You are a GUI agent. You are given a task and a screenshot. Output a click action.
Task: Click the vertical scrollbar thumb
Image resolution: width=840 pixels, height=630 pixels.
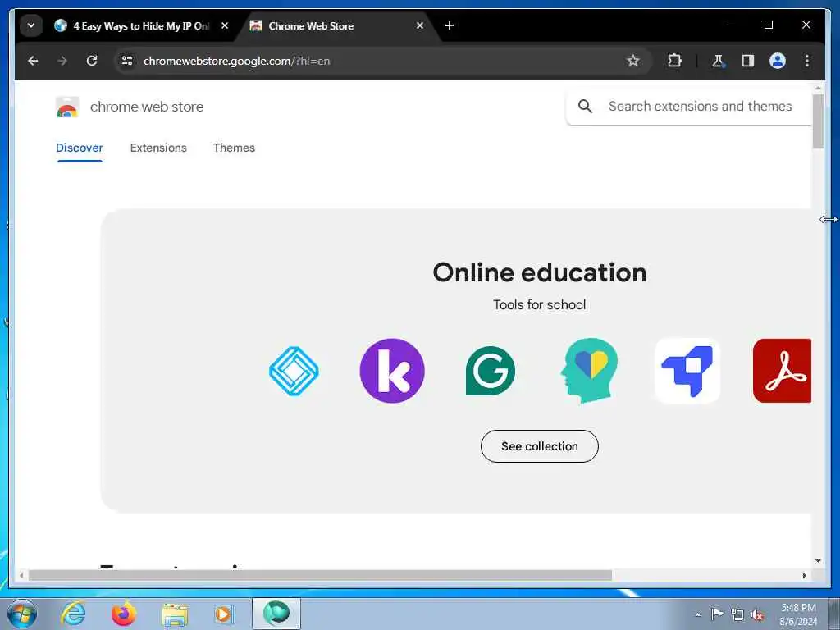(x=818, y=121)
